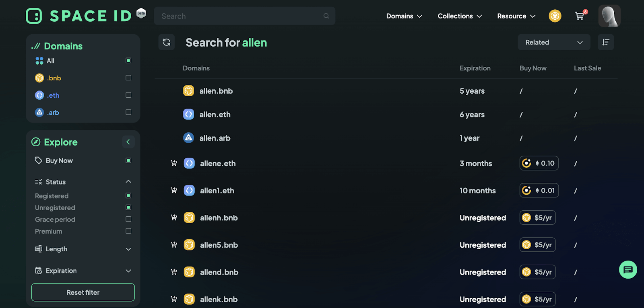
Task: Click the allene.eth chain icon
Action: [x=189, y=163]
